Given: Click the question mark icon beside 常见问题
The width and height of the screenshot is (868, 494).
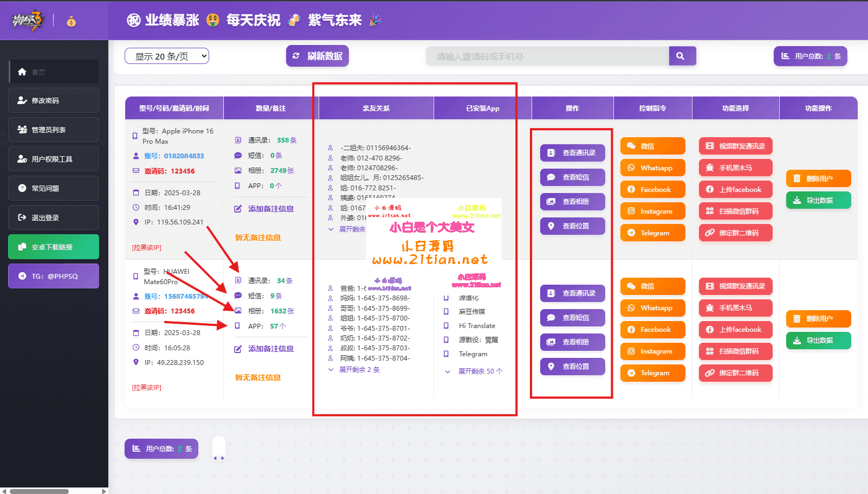Looking at the screenshot, I should [x=22, y=188].
